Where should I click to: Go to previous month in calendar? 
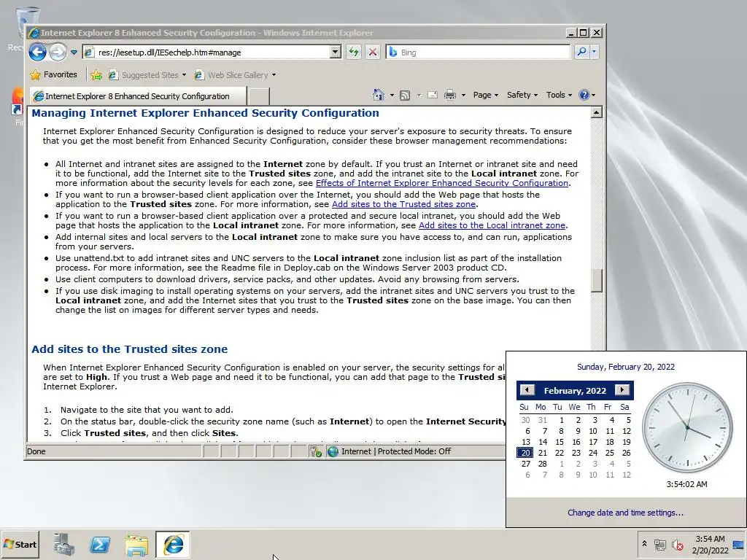(x=527, y=390)
